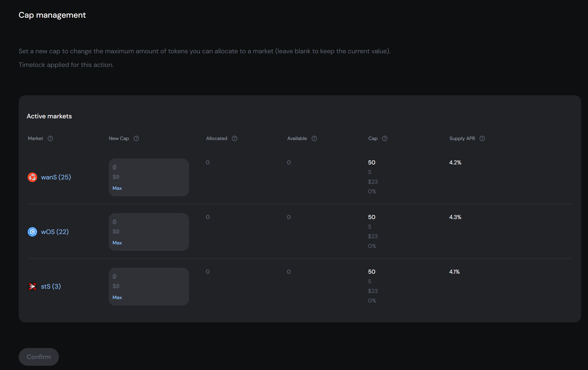The image size is (588, 370).
Task: Click Max for the stS market cap
Action: 117,297
